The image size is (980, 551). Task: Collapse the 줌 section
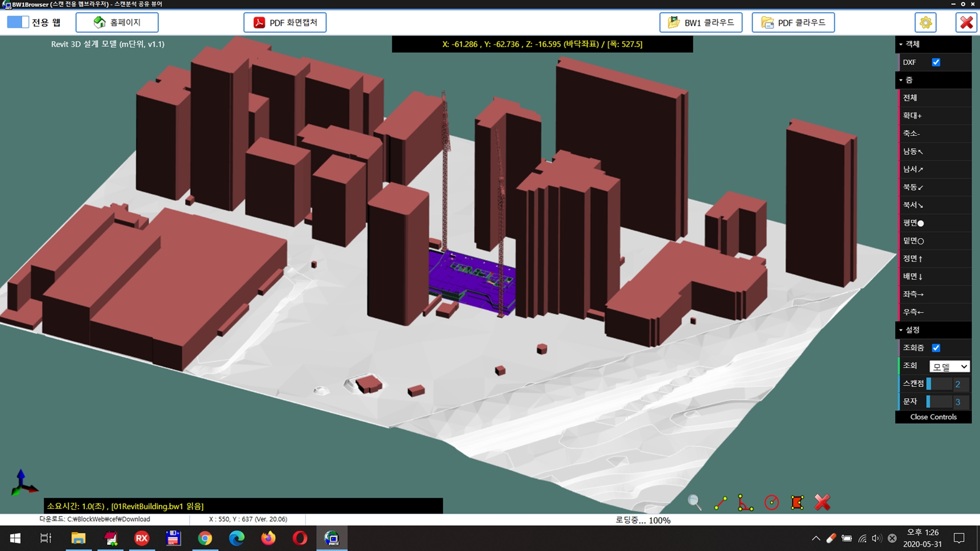coord(900,80)
